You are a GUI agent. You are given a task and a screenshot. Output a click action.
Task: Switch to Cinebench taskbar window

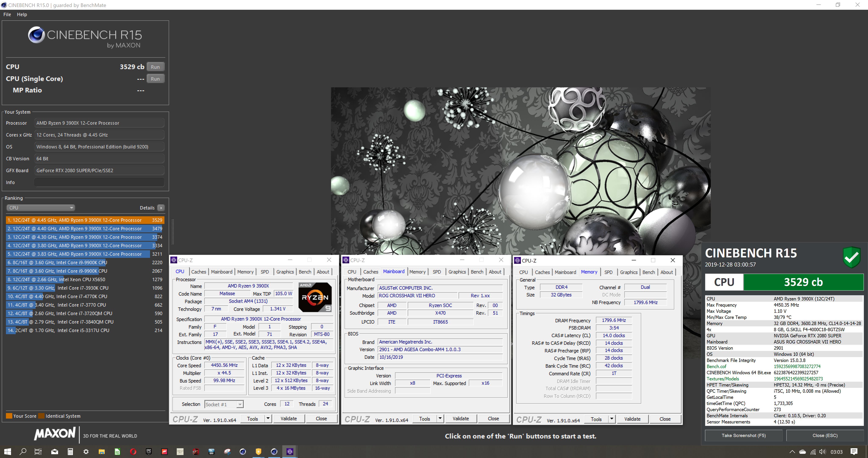coord(274,452)
